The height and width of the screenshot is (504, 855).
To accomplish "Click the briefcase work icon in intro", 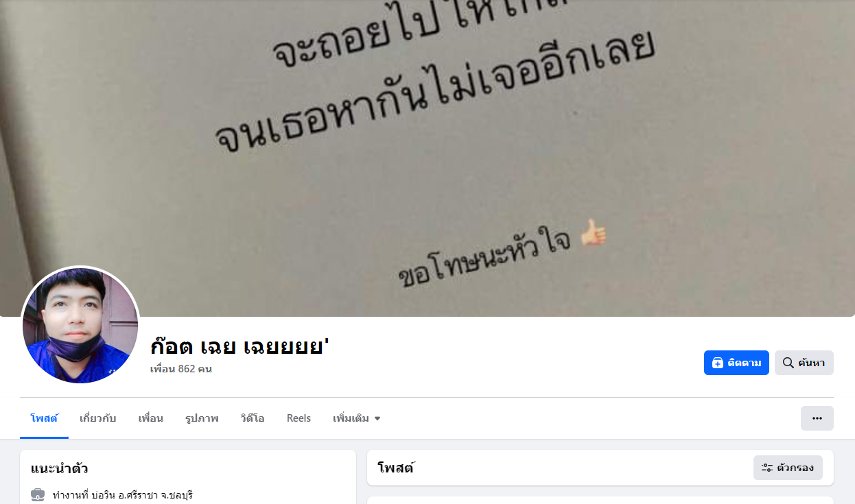I will tap(38, 494).
